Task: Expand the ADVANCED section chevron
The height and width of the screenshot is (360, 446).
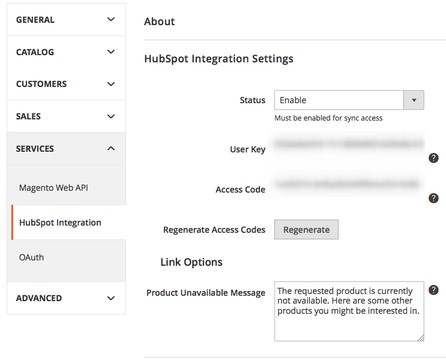Action: coord(111,298)
